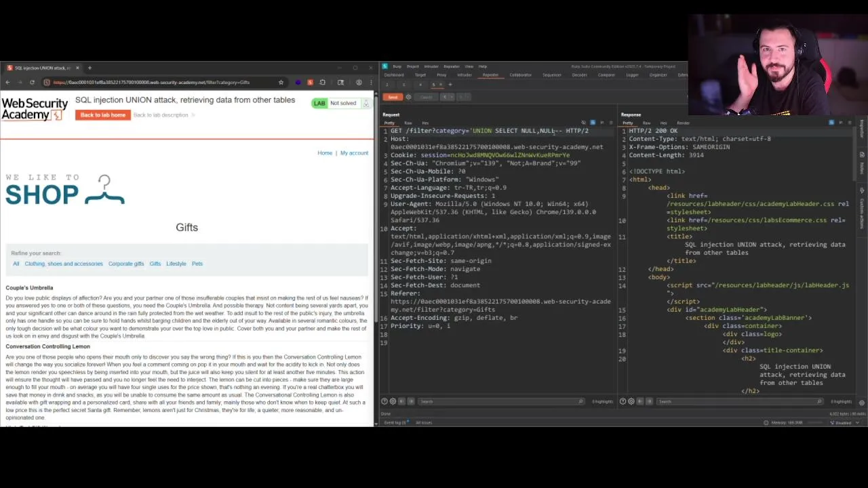Toggle non-printable characters \n in Request panel
The width and height of the screenshot is (868, 488).
[x=602, y=123]
